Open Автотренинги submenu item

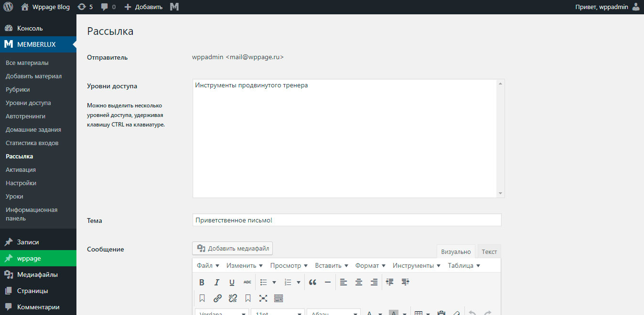[25, 116]
